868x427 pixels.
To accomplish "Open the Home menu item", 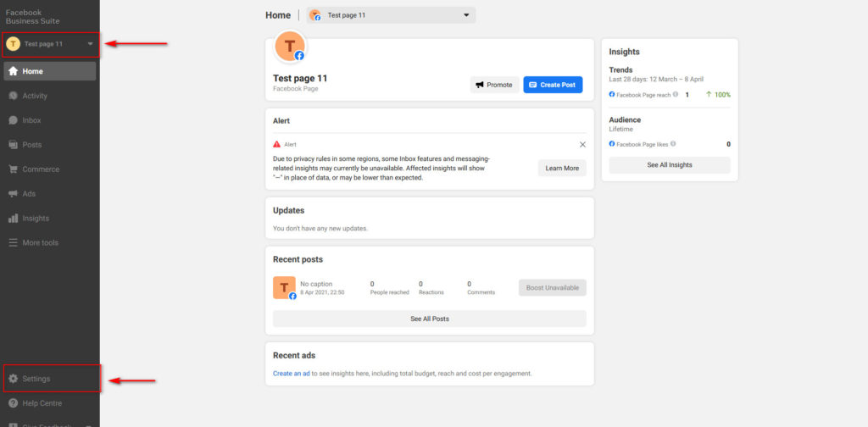I will [x=50, y=71].
